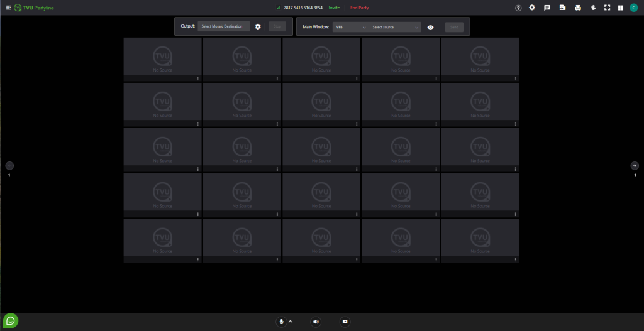Click party ID 7817 5416 5164 3654
The width and height of the screenshot is (644, 331).
303,8
